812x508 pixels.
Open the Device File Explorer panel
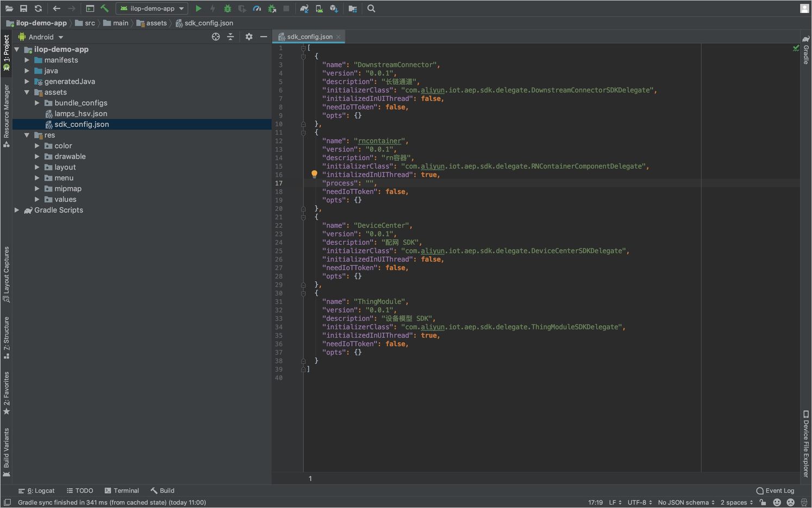806,444
